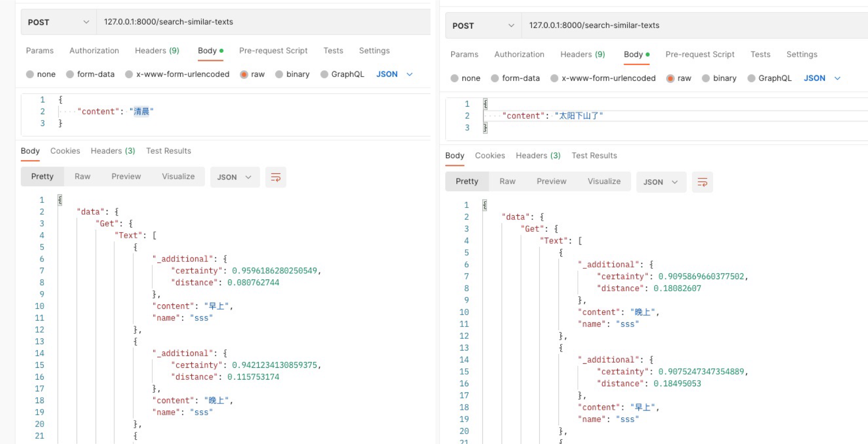Switch to the Params tab in right request
This screenshot has width=868, height=444.
point(464,54)
